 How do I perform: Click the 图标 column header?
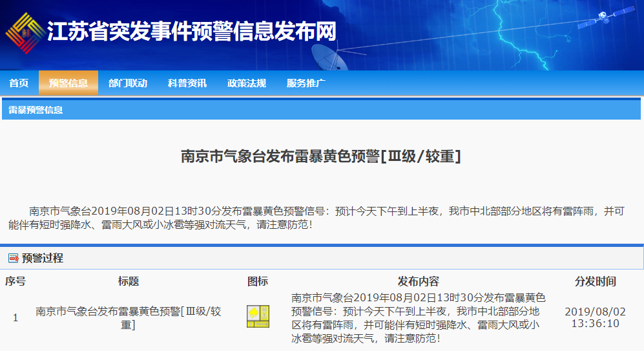point(258,282)
